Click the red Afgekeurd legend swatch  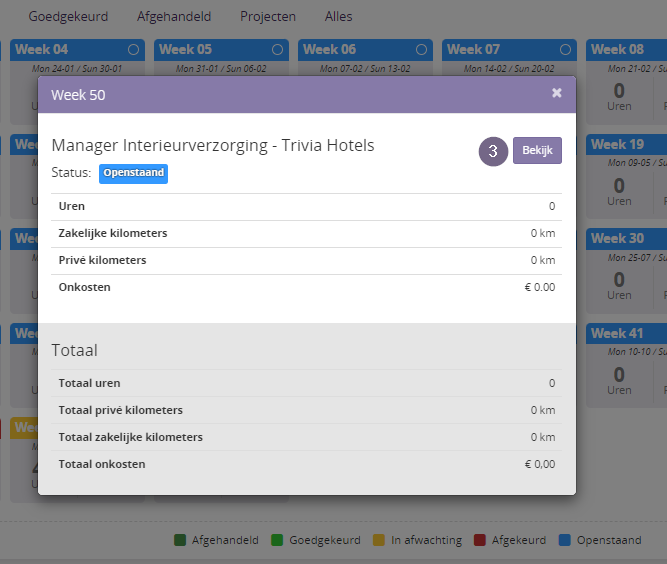[480, 540]
